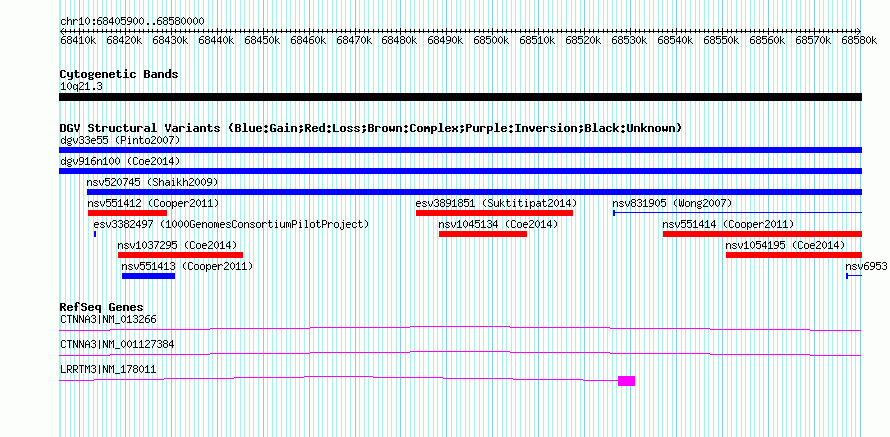Click the red bar below nsv1054195 (Coe2014)

794,255
